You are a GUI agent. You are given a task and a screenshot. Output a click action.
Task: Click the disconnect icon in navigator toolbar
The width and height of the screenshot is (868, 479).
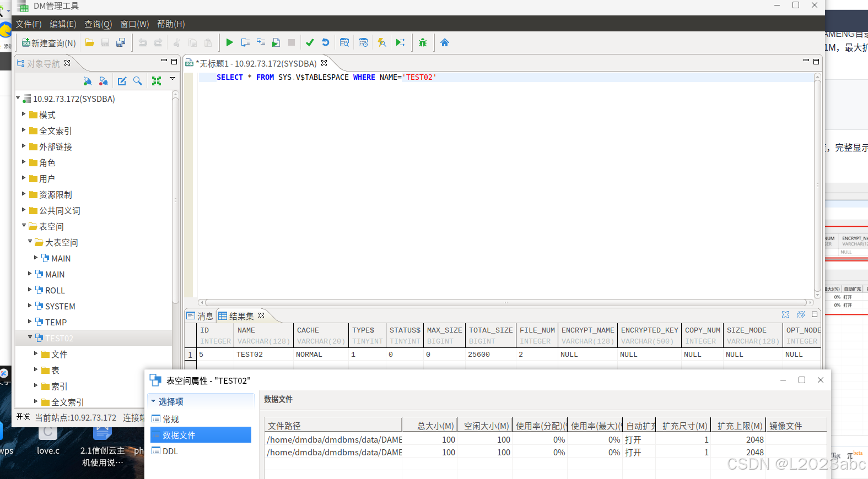[x=103, y=81]
